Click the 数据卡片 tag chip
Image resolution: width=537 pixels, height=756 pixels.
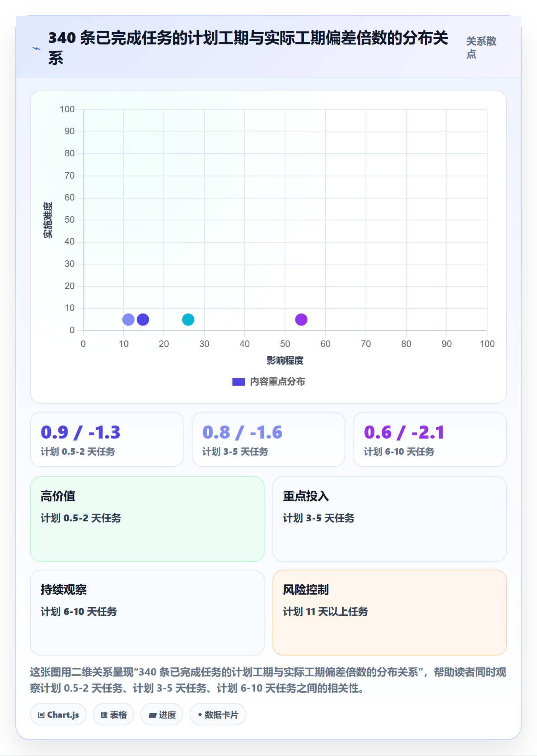coord(218,715)
